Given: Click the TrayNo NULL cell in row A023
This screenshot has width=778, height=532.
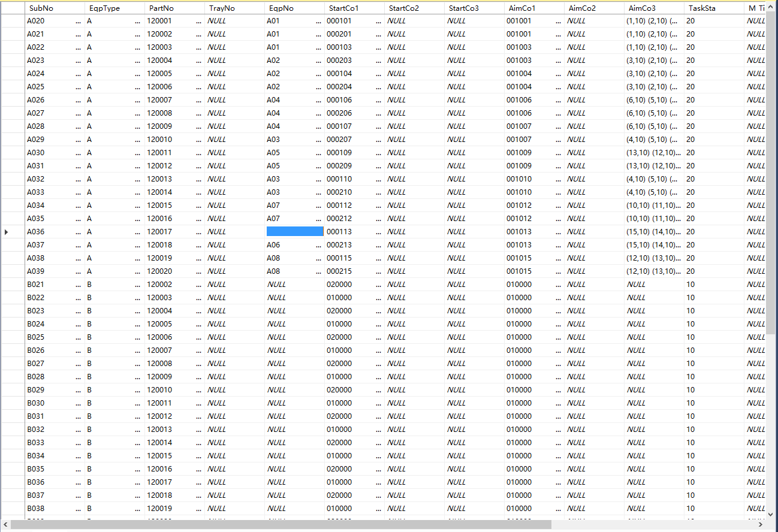Looking at the screenshot, I should tap(234, 61).
